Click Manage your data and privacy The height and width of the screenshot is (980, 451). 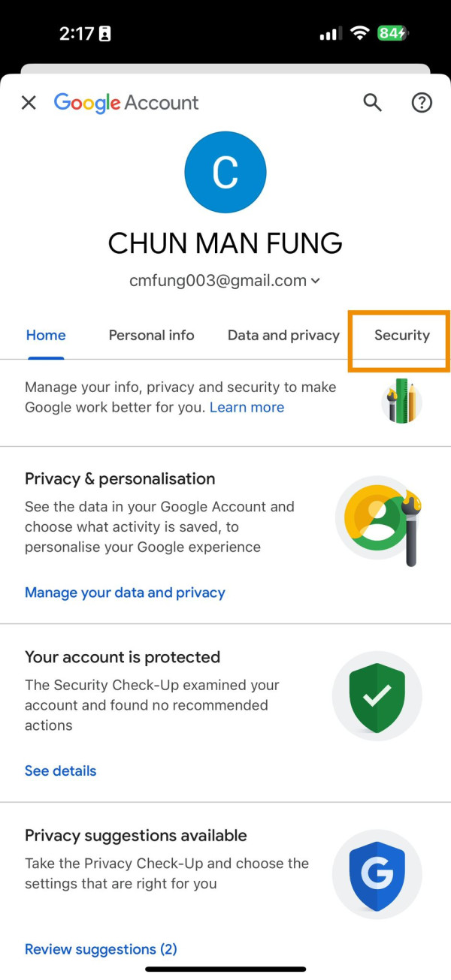pos(125,593)
